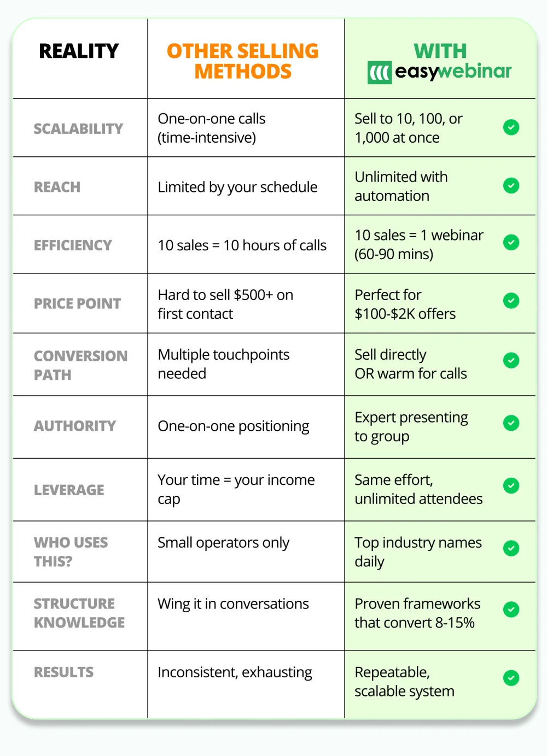
Task: Click the EasyWebinar logo icon
Action: pyautogui.click(x=380, y=72)
